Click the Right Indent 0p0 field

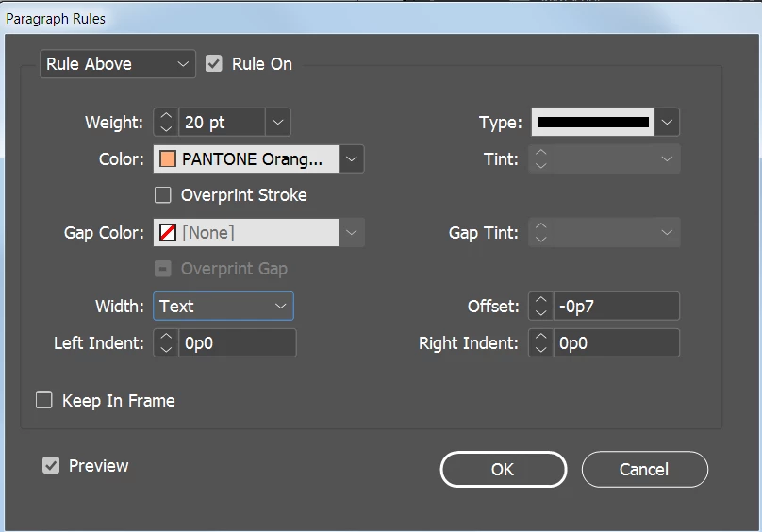point(616,342)
